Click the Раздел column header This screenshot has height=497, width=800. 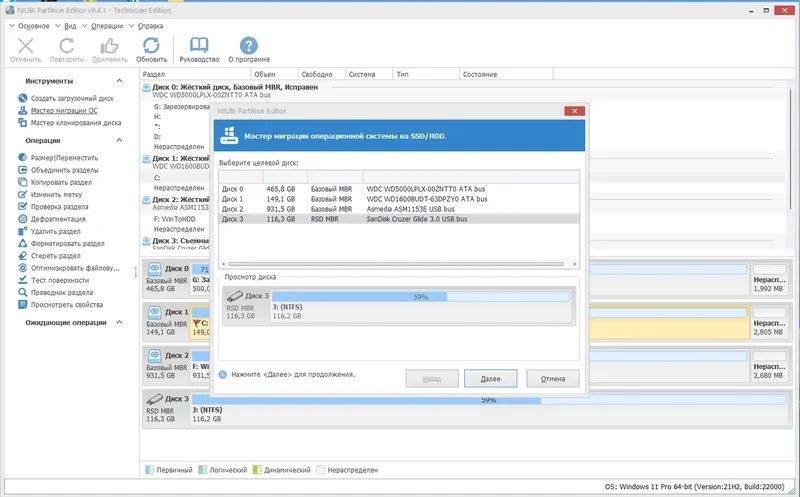click(194, 74)
